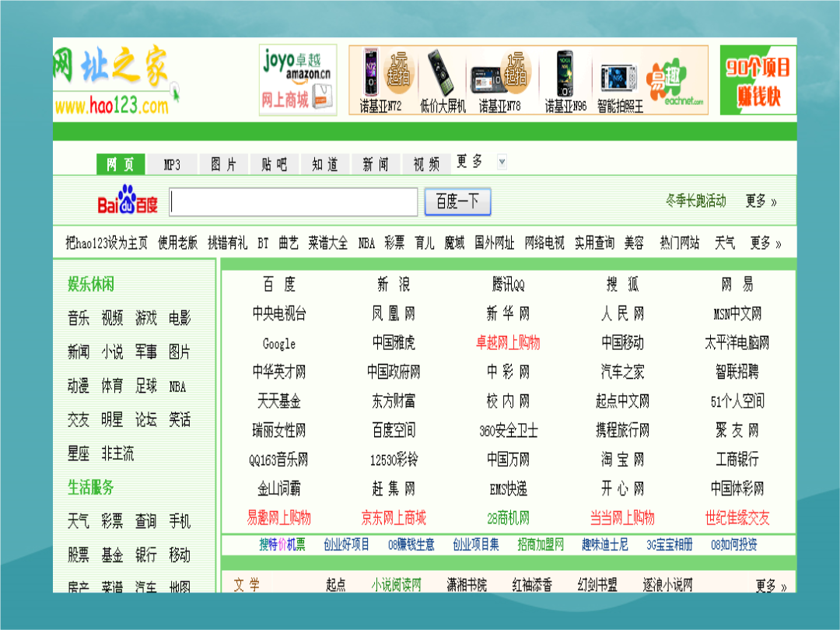
Task: Click 把hao123设为主页 link
Action: pos(107,243)
